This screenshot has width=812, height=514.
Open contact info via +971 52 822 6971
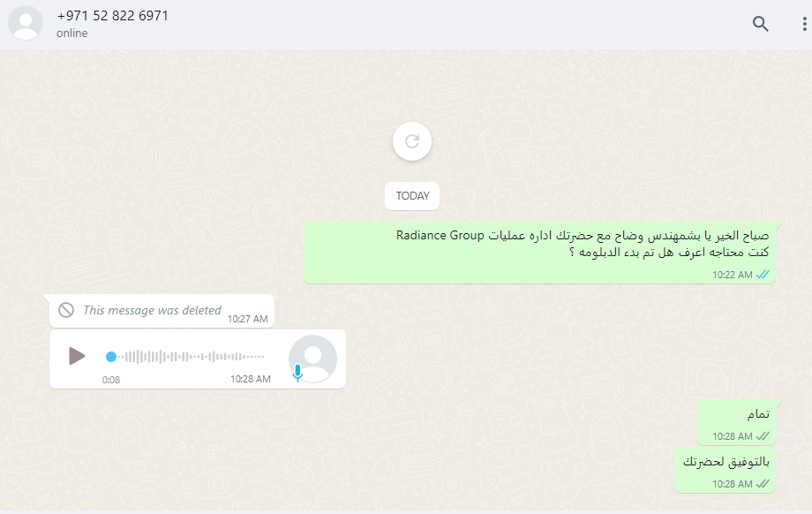coord(113,16)
